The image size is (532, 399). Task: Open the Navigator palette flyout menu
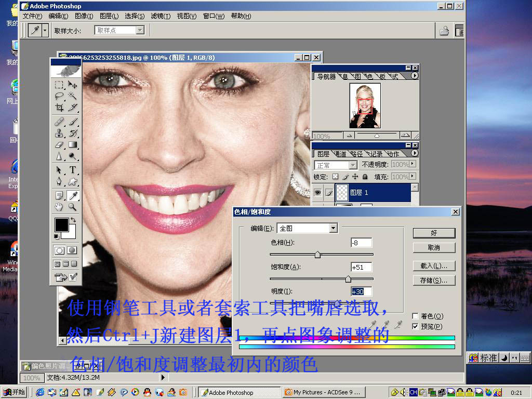pos(415,76)
